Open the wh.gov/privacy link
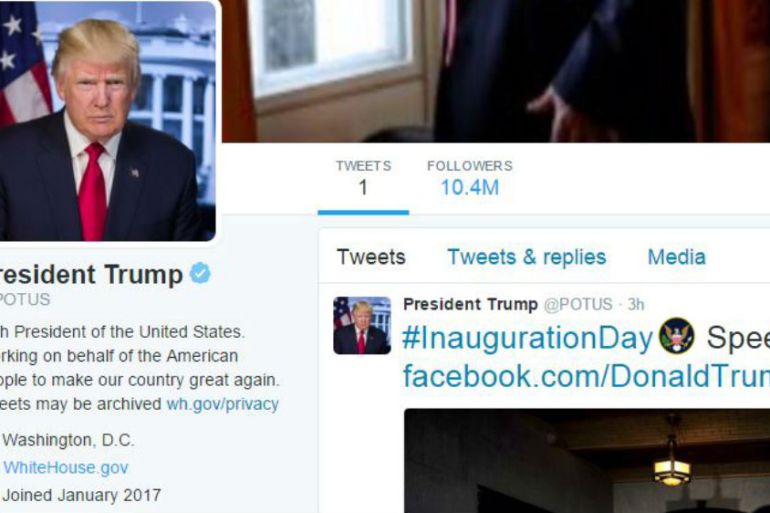The image size is (770, 513). (222, 404)
